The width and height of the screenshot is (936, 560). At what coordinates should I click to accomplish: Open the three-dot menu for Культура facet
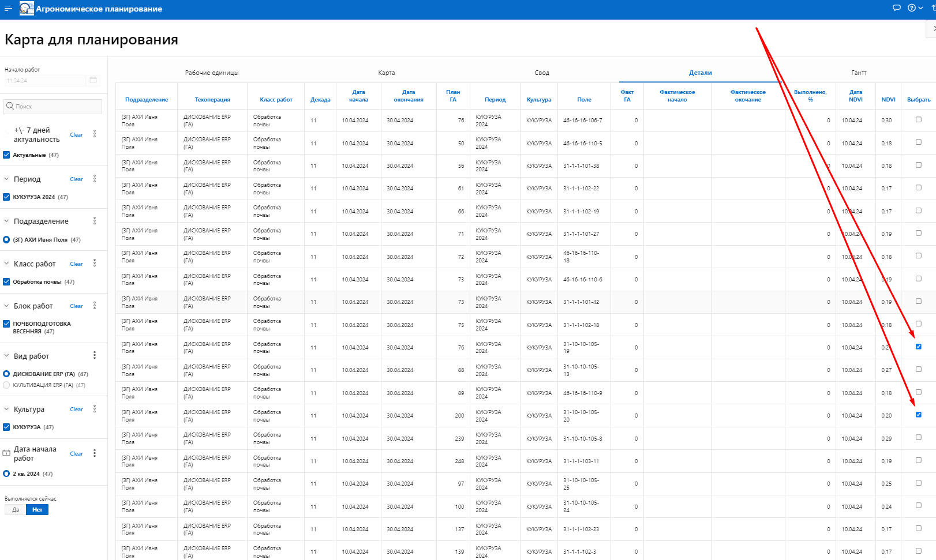95,409
